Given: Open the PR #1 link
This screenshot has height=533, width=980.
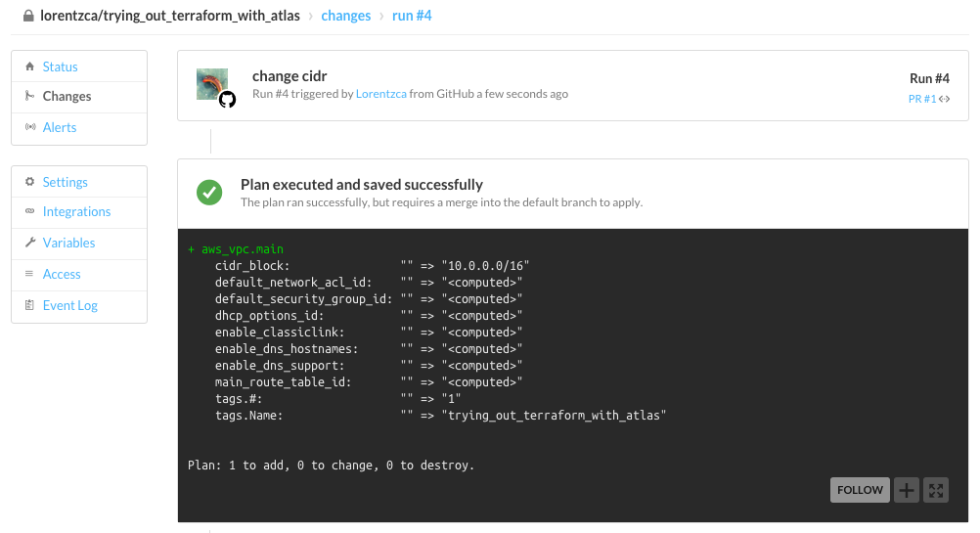Looking at the screenshot, I should [x=922, y=99].
